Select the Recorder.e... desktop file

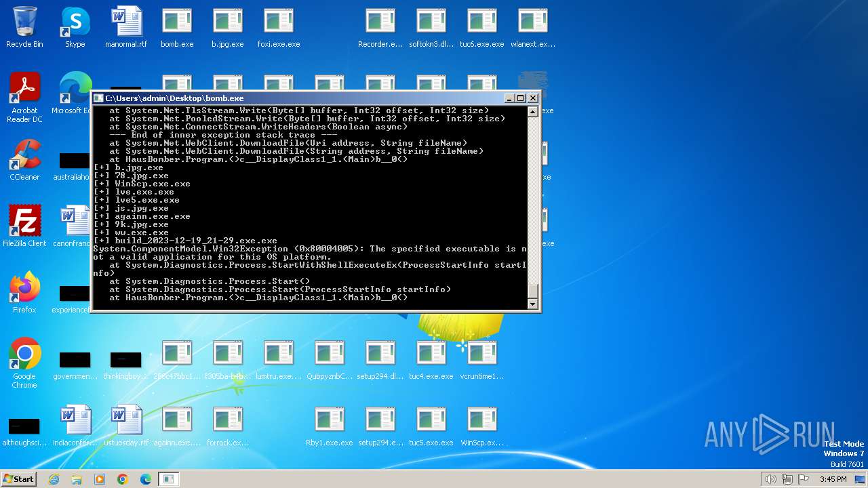pos(380,27)
